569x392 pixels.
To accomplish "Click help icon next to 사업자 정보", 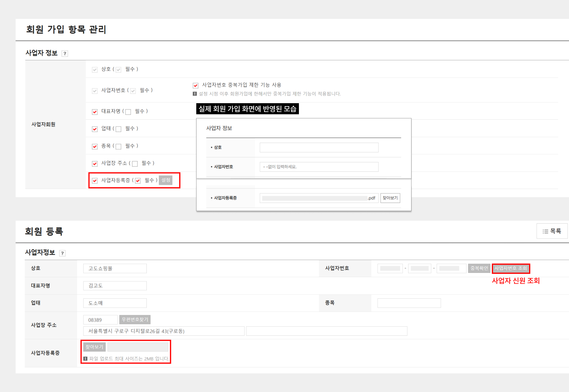I will [x=65, y=54].
